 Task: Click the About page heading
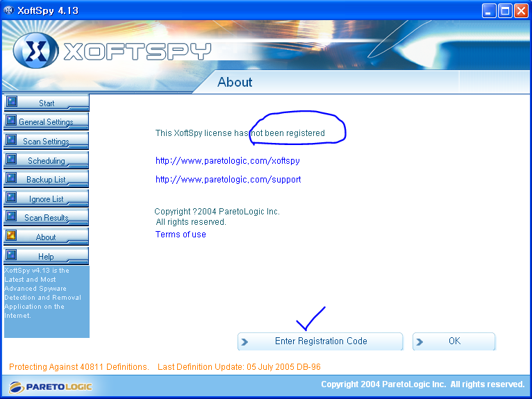coord(235,82)
